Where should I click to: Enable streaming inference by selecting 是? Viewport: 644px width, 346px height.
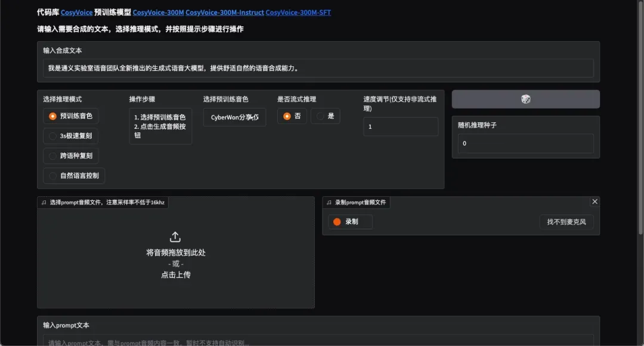click(325, 116)
